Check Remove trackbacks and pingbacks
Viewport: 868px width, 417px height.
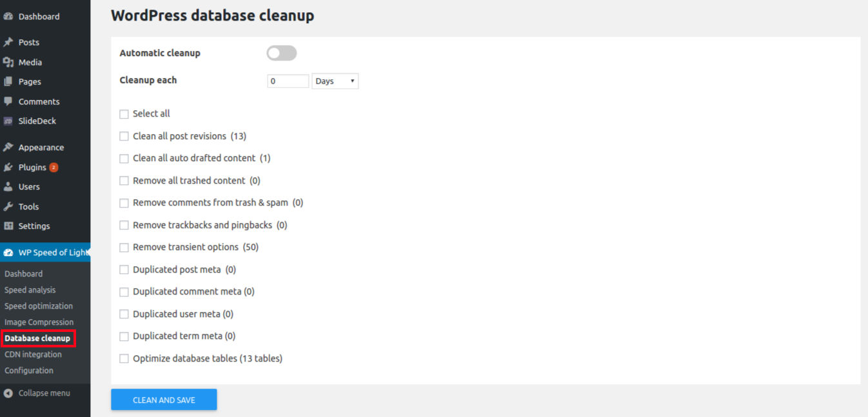click(124, 226)
